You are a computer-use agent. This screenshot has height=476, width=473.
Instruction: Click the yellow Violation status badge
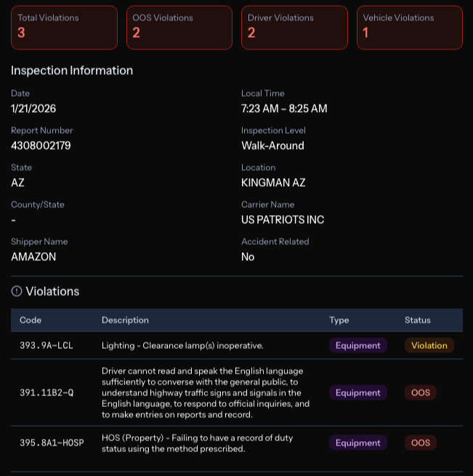point(429,345)
